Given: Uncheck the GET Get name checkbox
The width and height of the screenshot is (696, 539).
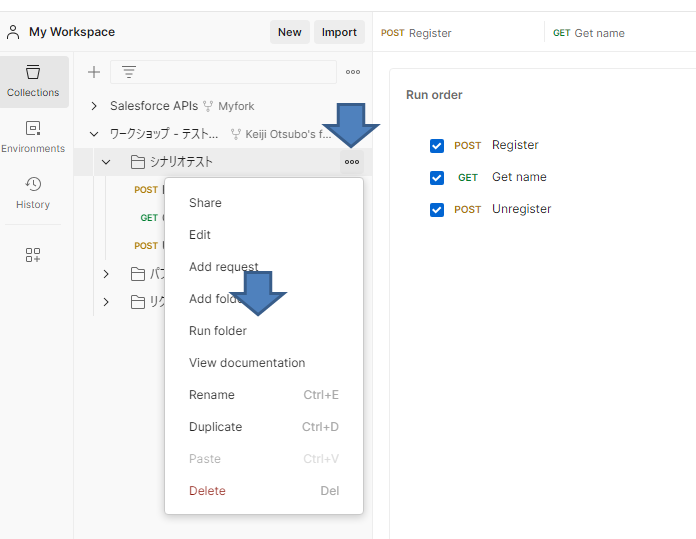Looking at the screenshot, I should [436, 178].
